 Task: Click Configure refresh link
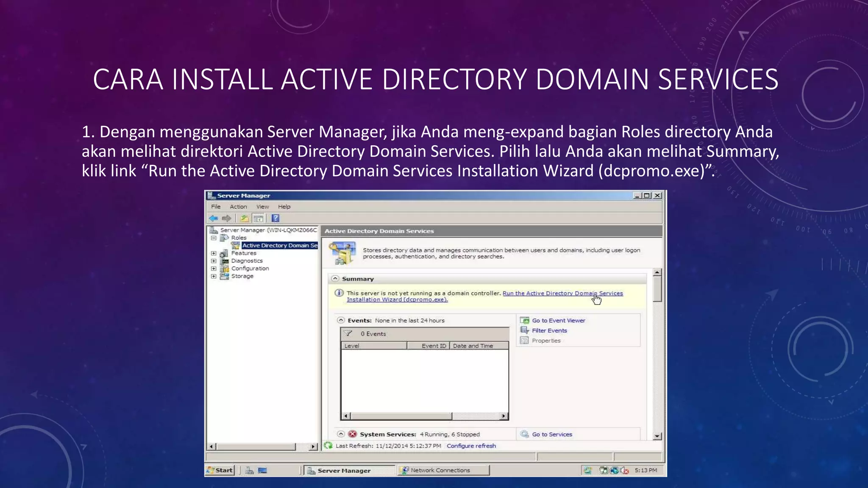[x=471, y=446]
